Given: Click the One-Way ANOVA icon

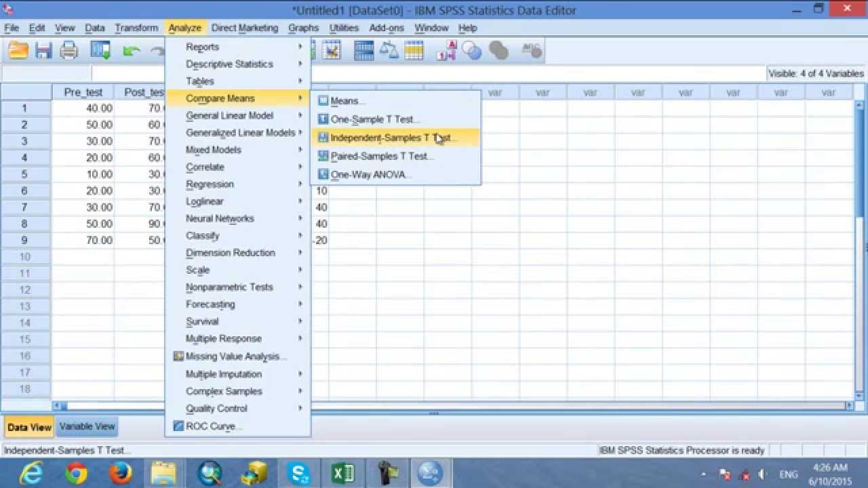Looking at the screenshot, I should (323, 174).
